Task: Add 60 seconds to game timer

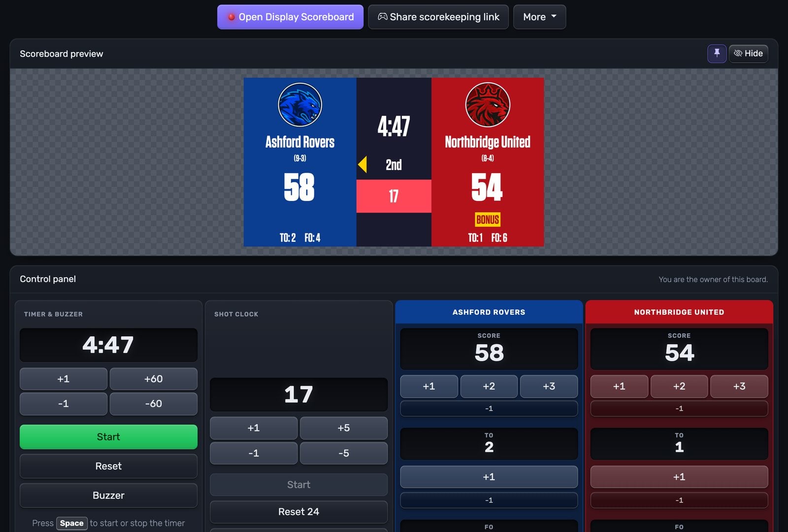Action: tap(154, 379)
